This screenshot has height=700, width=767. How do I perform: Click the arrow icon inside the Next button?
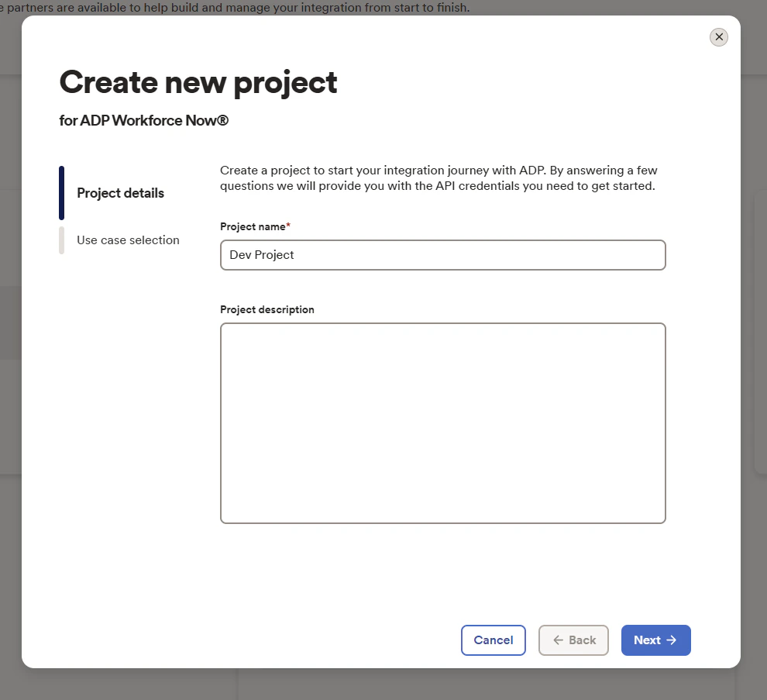coord(672,640)
